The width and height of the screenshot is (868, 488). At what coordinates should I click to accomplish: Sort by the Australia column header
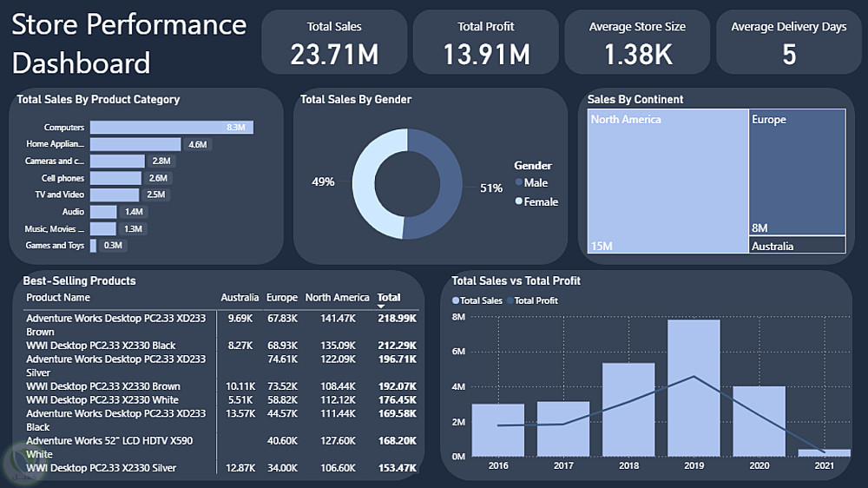(x=240, y=298)
